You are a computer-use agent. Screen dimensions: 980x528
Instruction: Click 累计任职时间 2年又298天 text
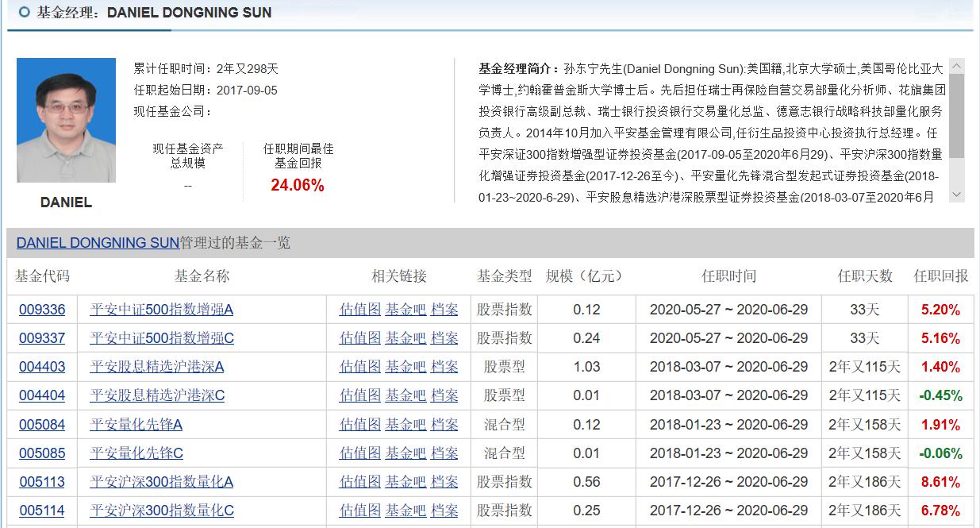click(x=206, y=69)
